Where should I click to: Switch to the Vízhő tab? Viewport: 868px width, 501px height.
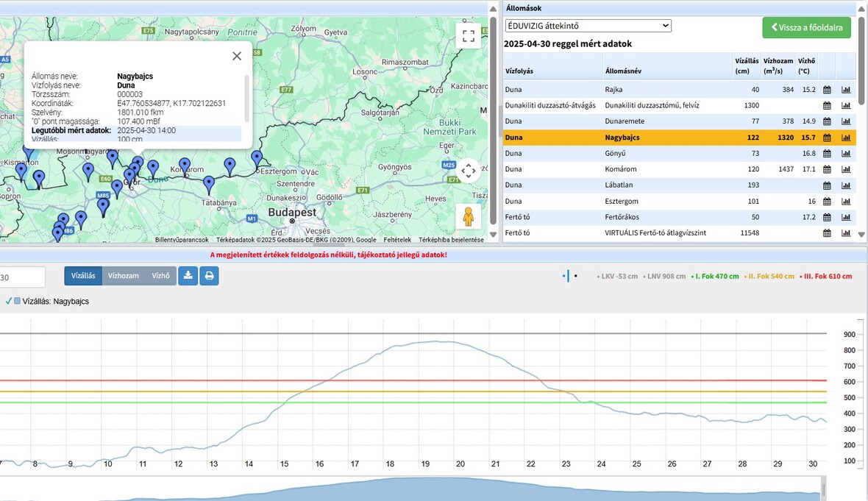pyautogui.click(x=160, y=276)
